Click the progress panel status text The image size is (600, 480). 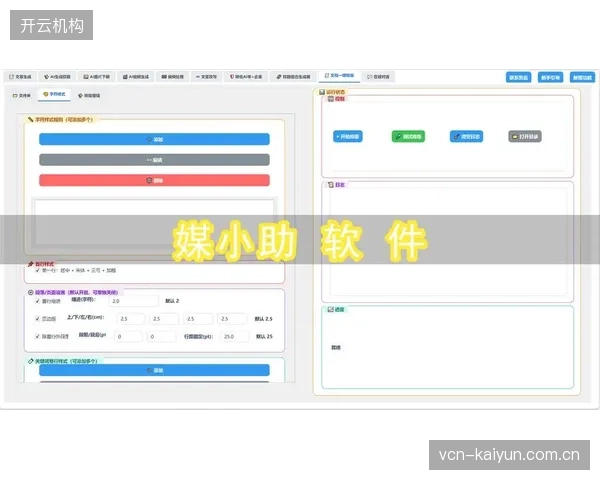pyautogui.click(x=336, y=348)
